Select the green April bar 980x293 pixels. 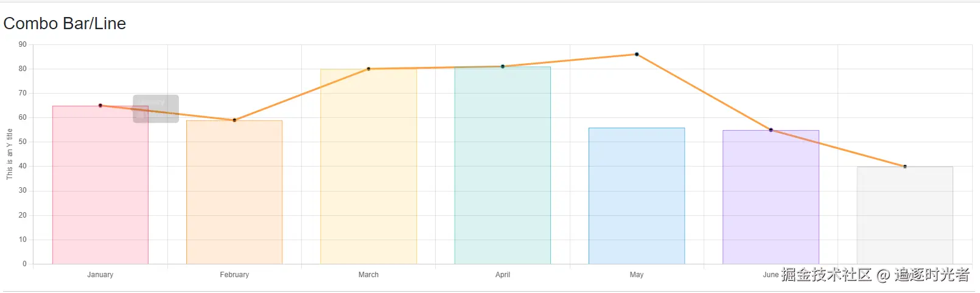(x=503, y=170)
